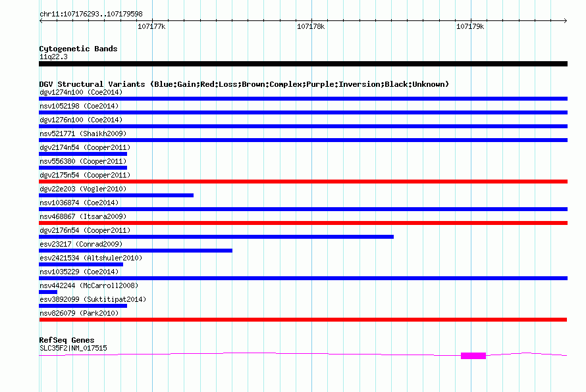Click the blue bar under dgv1274n100

303,99
